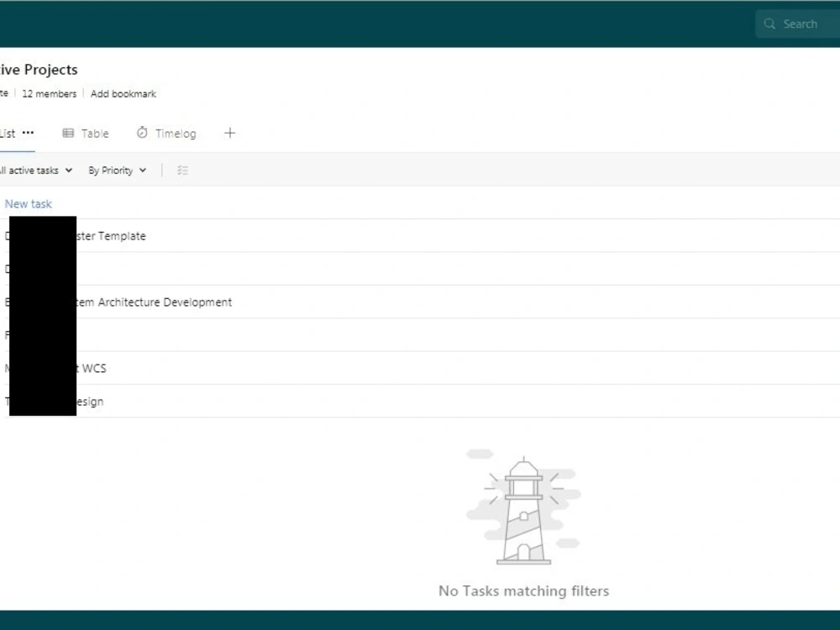This screenshot has height=630, width=840.
Task: Open the By Priority sort dropdown
Action: (118, 171)
